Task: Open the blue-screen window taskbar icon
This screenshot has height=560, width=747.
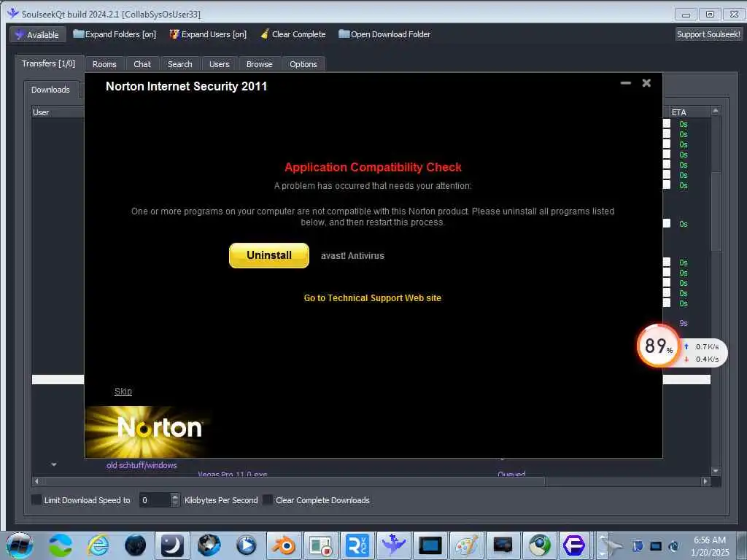Action: pos(430,545)
